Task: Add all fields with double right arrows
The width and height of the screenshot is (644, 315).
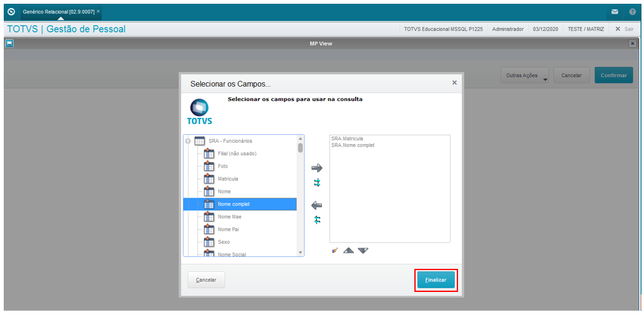Action: [317, 183]
